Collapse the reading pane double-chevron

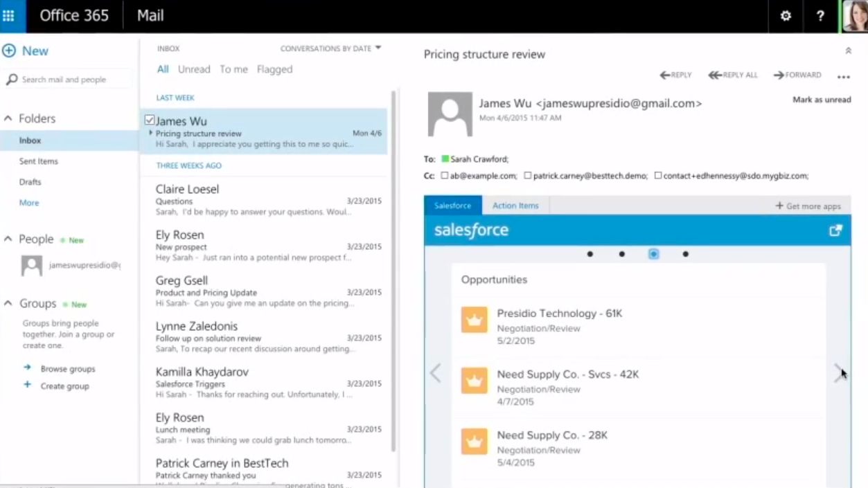pyautogui.click(x=848, y=51)
